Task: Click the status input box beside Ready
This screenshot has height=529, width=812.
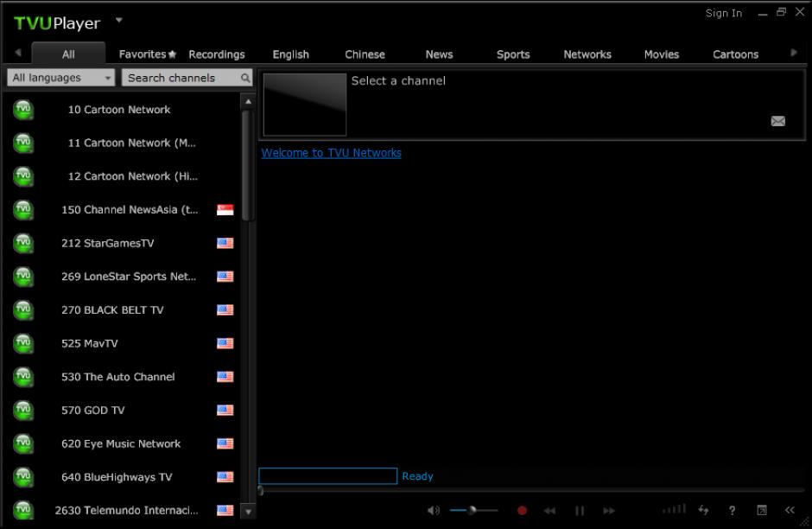Action: 327,476
